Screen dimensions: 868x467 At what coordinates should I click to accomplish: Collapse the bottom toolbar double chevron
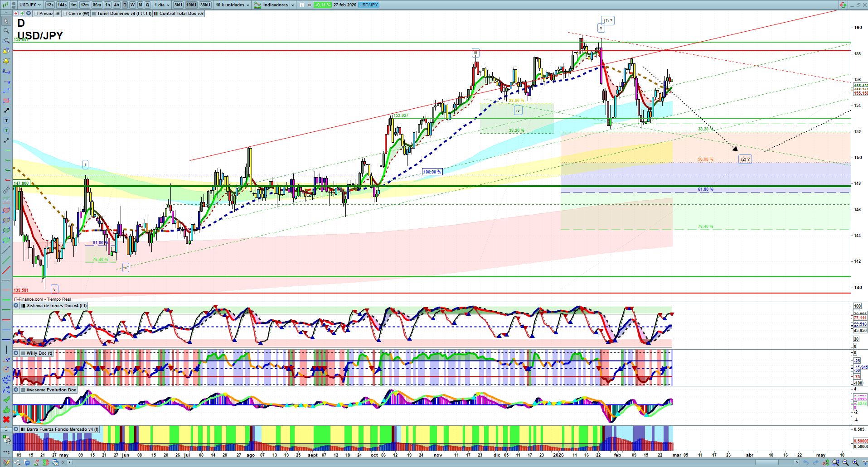pyautogui.click(x=63, y=462)
